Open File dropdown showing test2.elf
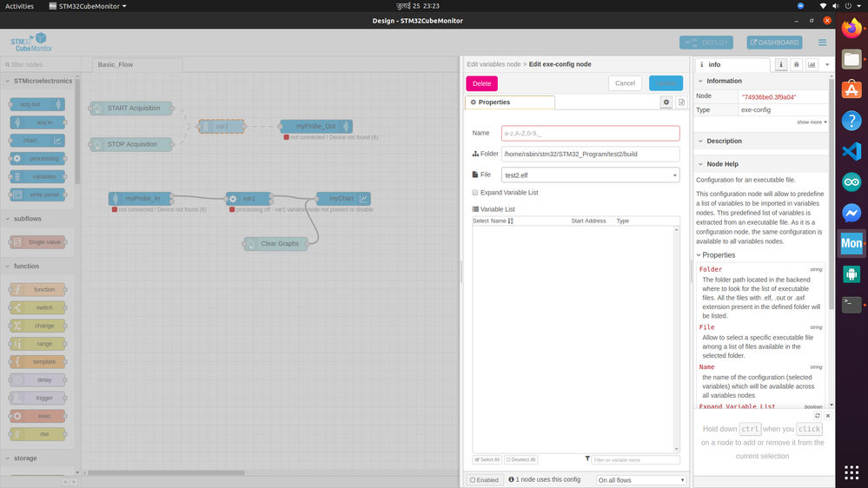 click(590, 175)
